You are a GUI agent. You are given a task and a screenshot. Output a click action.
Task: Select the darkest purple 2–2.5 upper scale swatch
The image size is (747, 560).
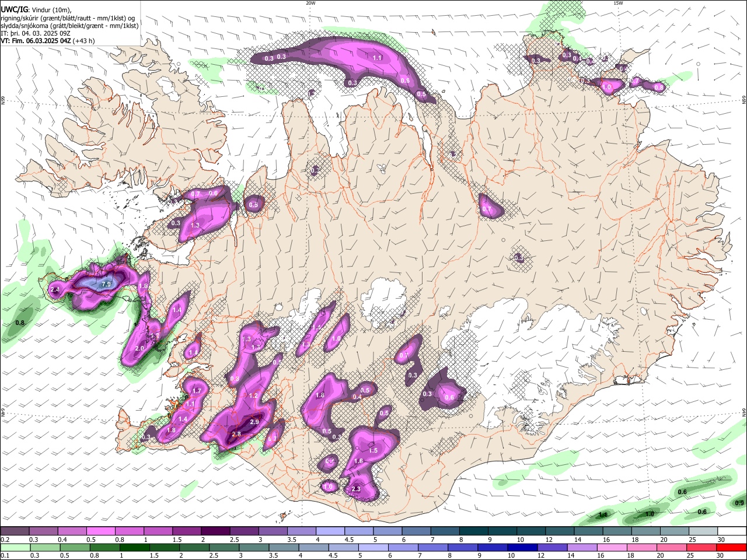click(215, 531)
